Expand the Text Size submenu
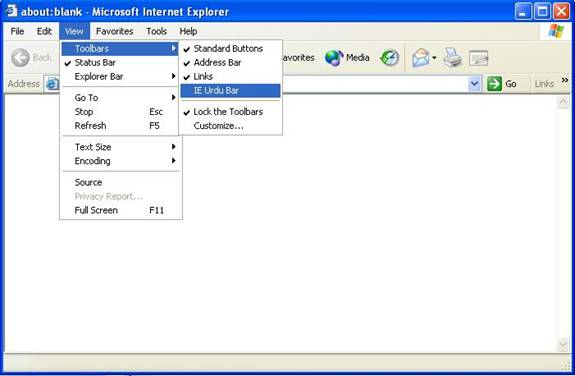The width and height of the screenshot is (575, 376). (121, 147)
